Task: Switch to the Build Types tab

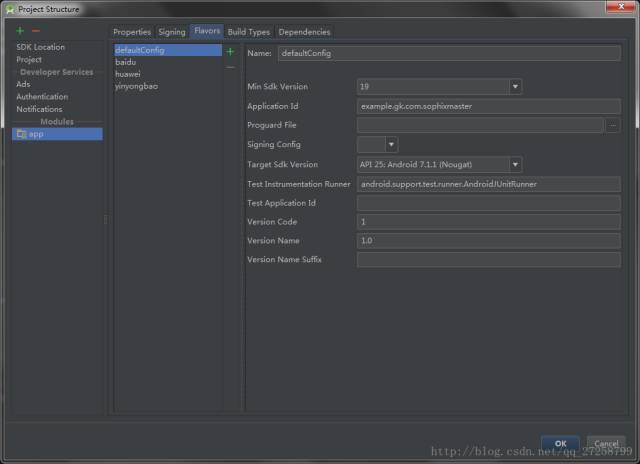Action: tap(249, 32)
